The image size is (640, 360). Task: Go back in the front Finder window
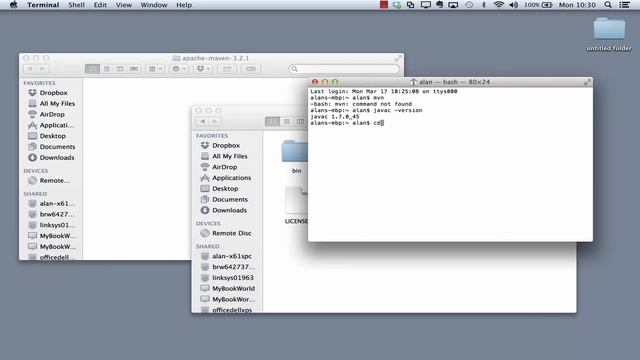(x=202, y=122)
